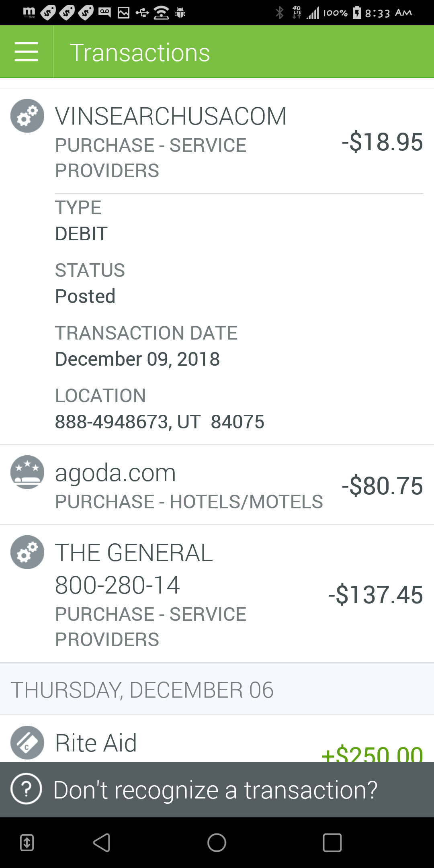Tap the Android back navigation button

click(x=102, y=842)
